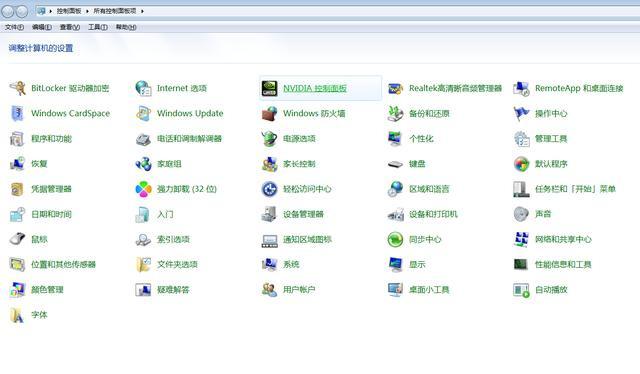Click the 文件夹选项 link

click(177, 265)
